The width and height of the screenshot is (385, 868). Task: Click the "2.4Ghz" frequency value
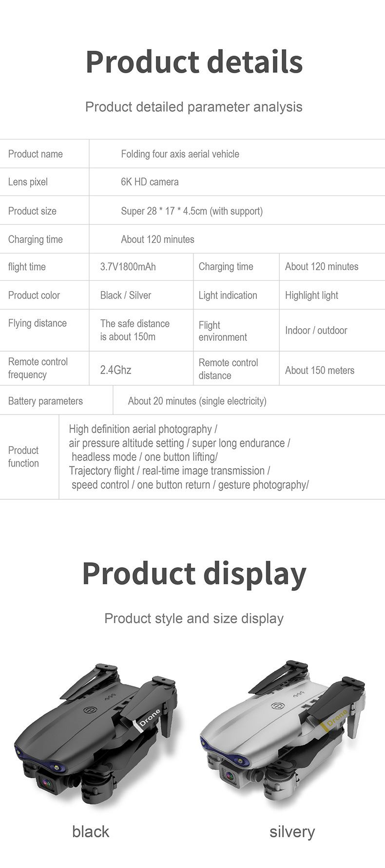pos(115,370)
